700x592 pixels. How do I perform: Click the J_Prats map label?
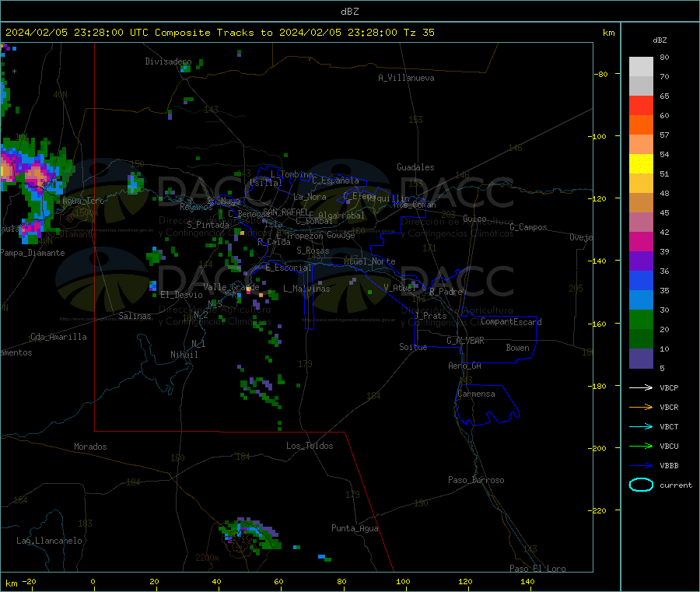tap(430, 316)
